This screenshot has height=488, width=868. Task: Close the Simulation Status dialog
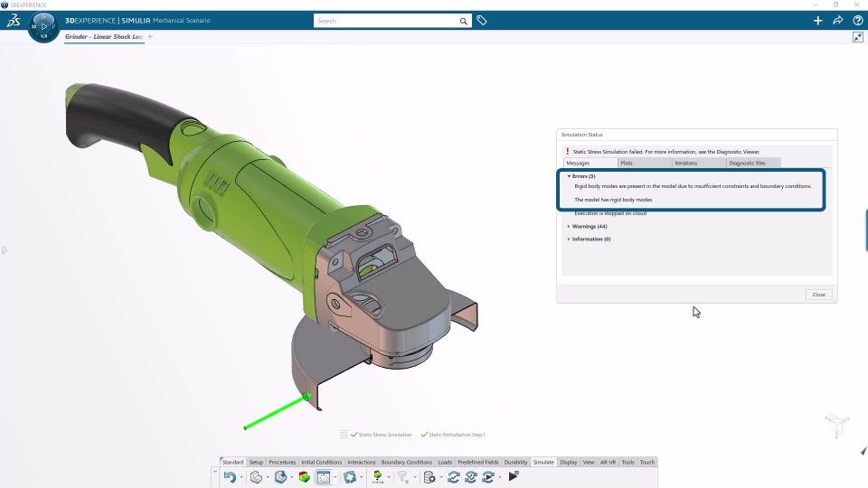(819, 295)
